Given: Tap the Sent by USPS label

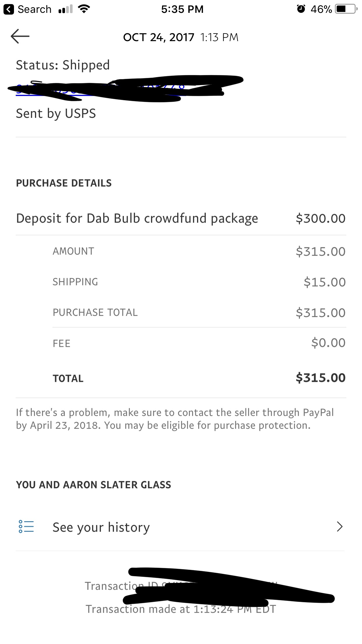Looking at the screenshot, I should [56, 113].
